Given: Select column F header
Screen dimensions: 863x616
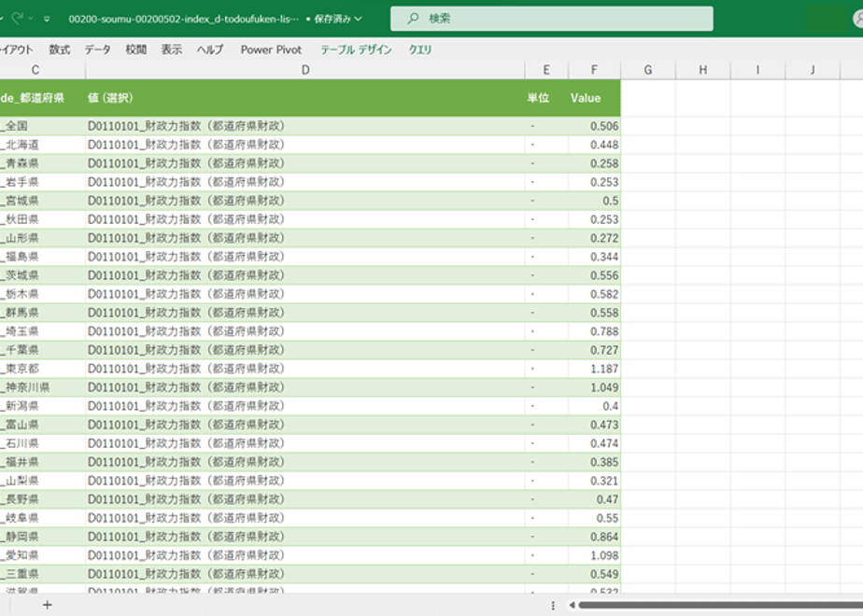Looking at the screenshot, I should 594,70.
